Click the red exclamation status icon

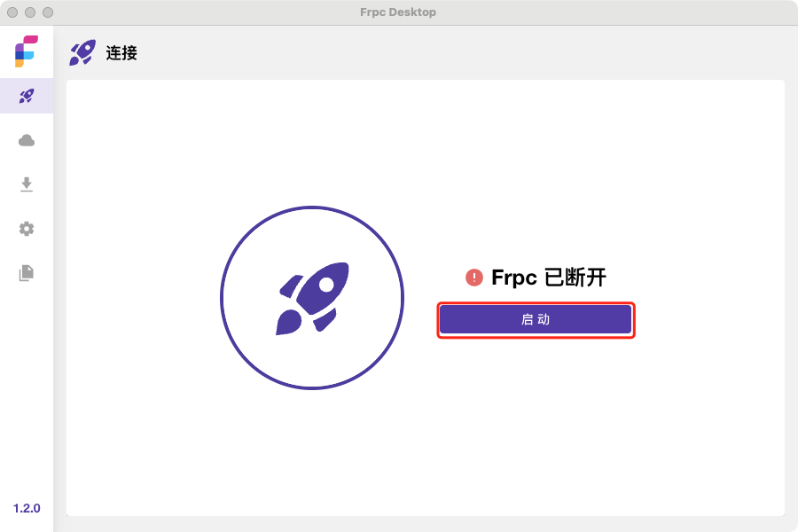(473, 278)
